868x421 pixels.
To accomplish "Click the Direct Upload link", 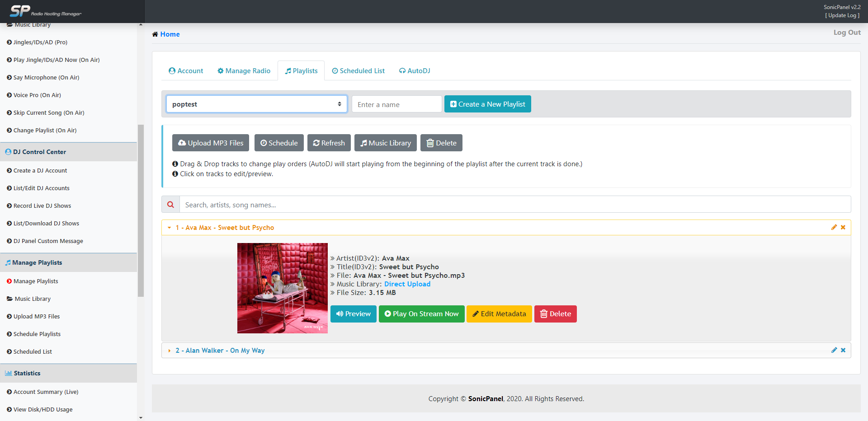I will click(407, 284).
